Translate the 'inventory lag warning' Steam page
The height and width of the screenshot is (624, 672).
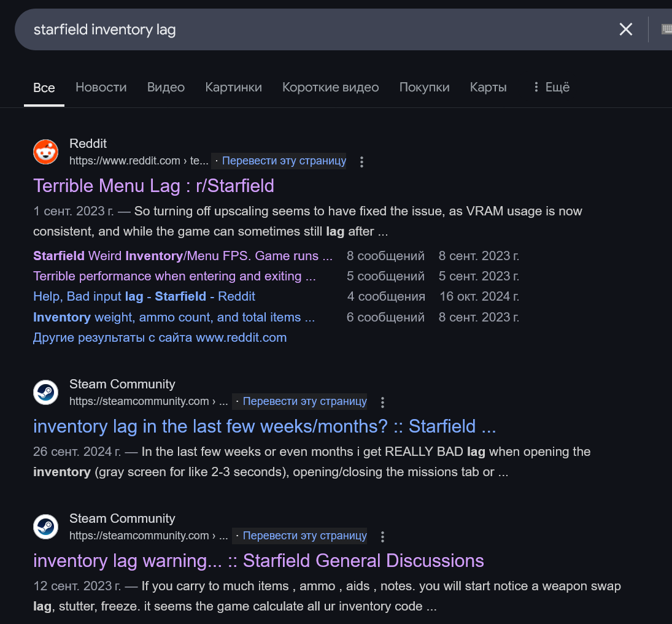tap(305, 535)
